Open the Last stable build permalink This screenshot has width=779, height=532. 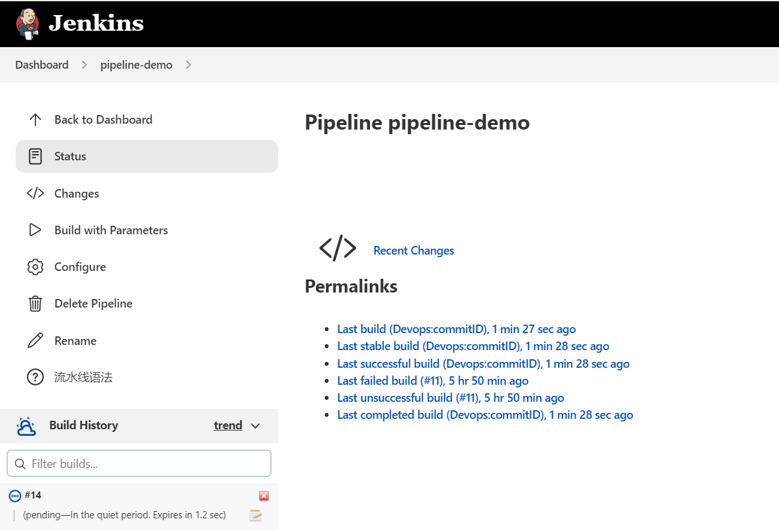(473, 346)
